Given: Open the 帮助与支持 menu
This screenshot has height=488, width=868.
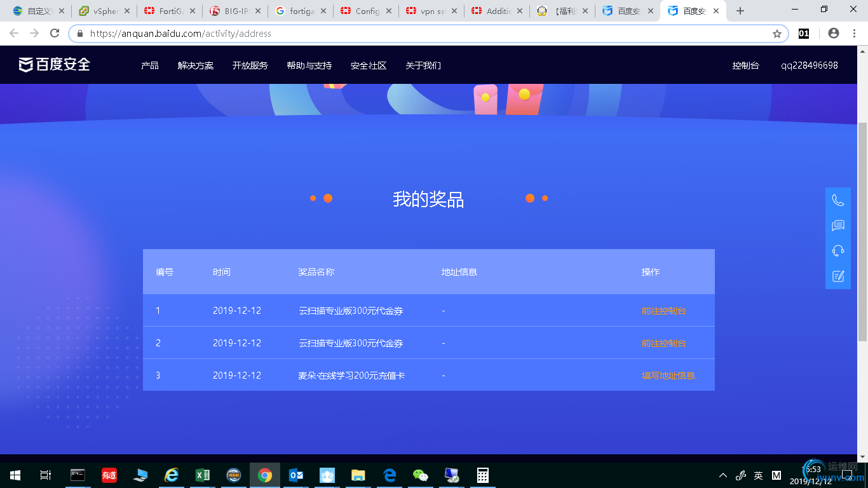Looking at the screenshot, I should (x=309, y=65).
